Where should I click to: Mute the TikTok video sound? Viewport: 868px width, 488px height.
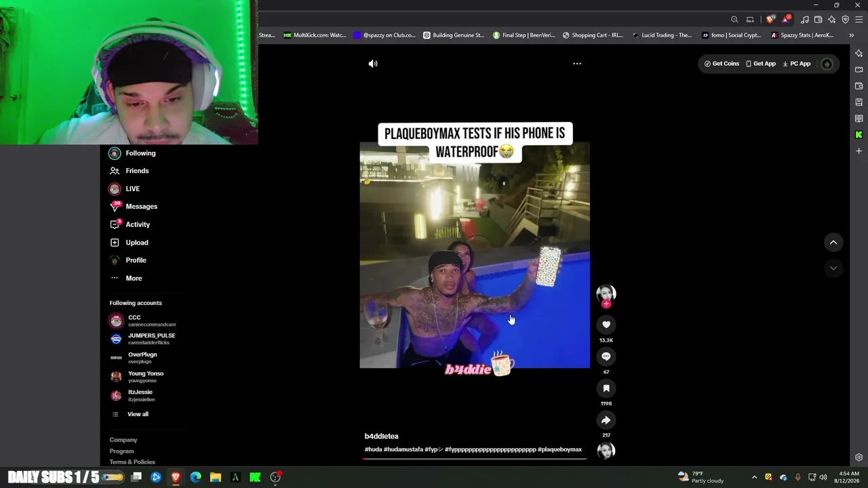pos(373,64)
